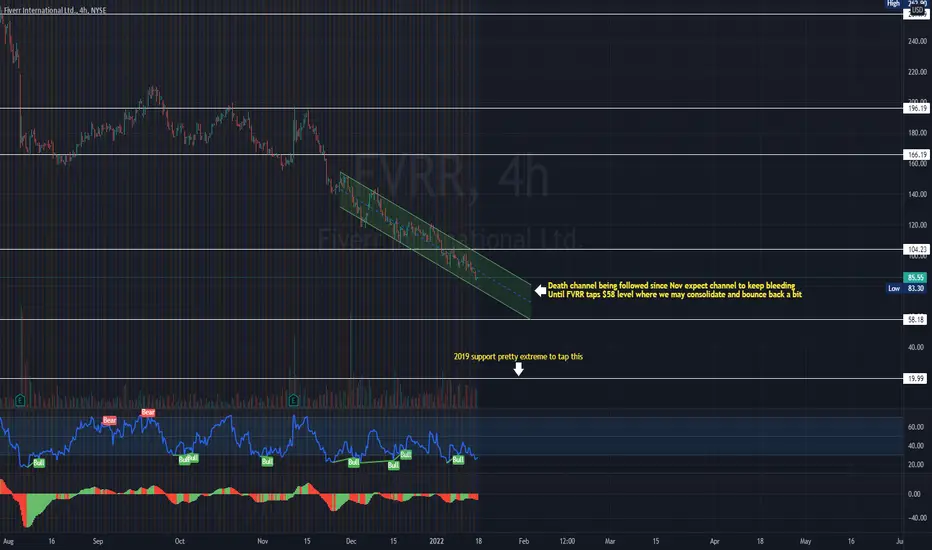Click the 196.19 horizontal line price label
Screen dimensions: 932x550
click(916, 108)
